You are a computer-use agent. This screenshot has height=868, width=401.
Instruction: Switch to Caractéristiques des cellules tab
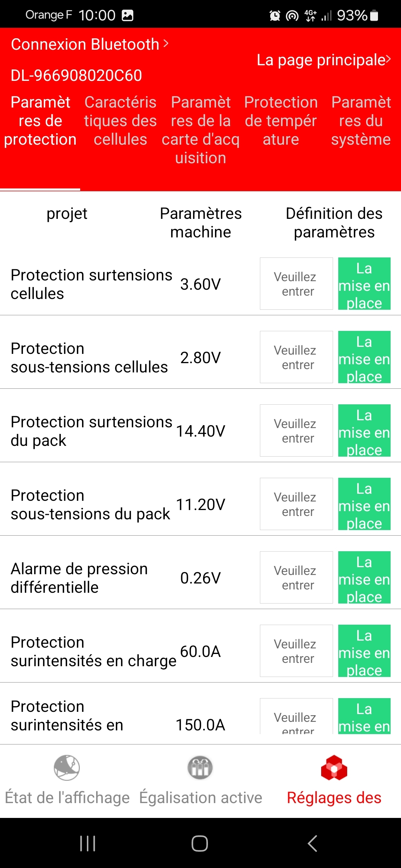pos(120,121)
